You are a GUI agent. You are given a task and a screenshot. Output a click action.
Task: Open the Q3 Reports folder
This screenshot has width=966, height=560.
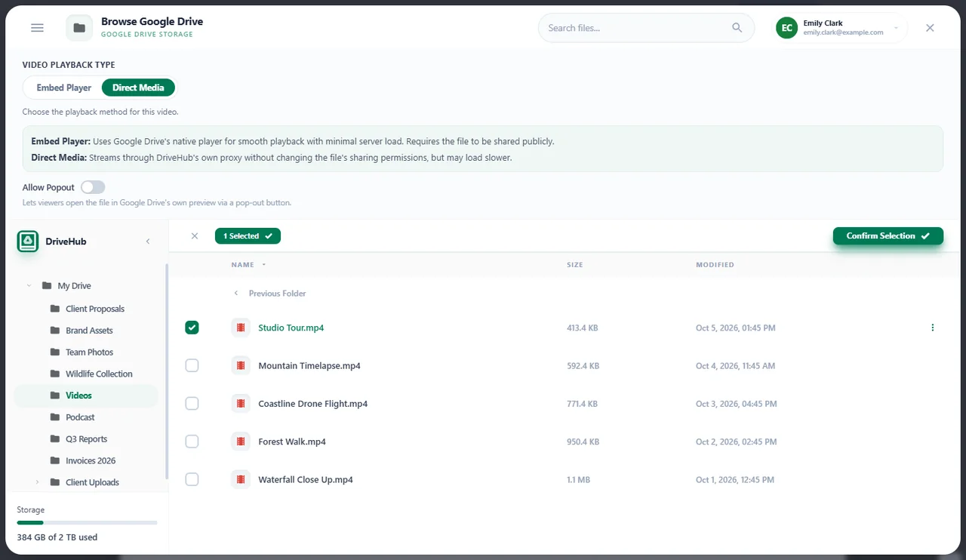(x=86, y=439)
